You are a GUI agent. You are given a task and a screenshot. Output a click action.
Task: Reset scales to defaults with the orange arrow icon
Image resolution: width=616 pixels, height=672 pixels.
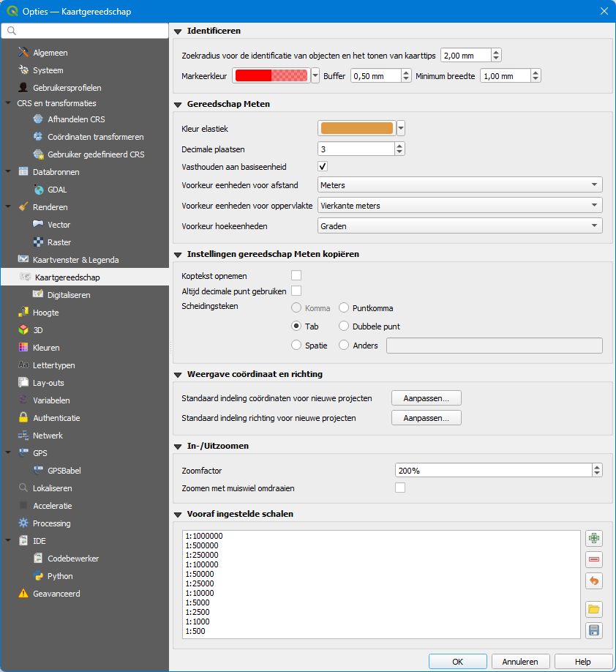point(594,580)
